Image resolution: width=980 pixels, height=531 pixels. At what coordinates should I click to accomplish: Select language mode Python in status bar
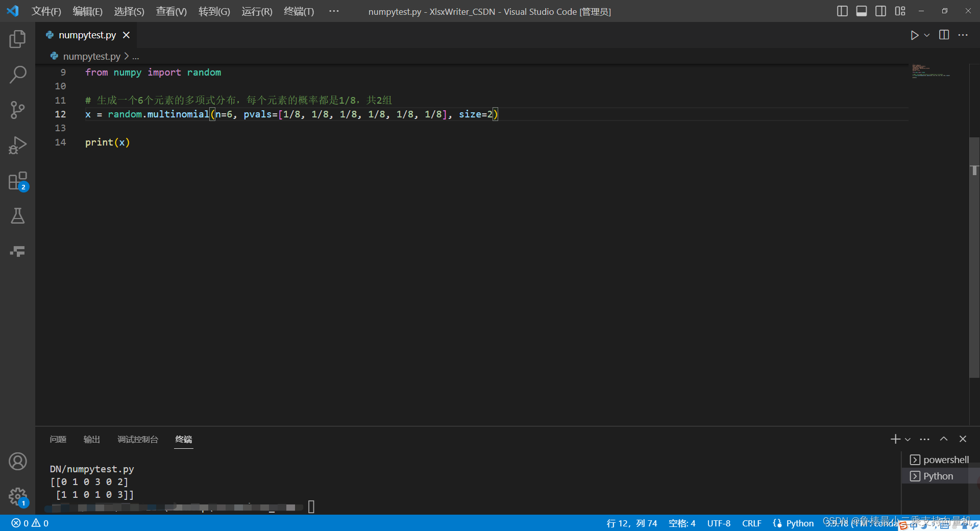tap(800, 523)
